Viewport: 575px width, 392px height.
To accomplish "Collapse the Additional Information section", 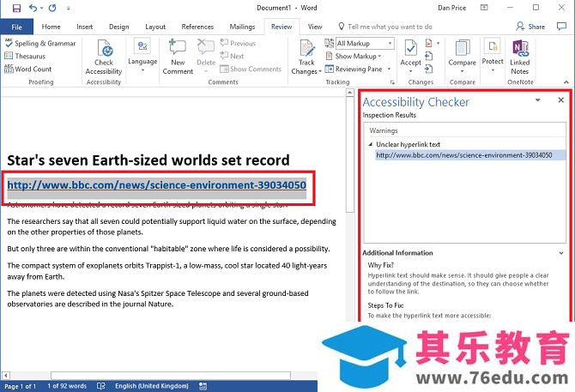I will coord(561,253).
